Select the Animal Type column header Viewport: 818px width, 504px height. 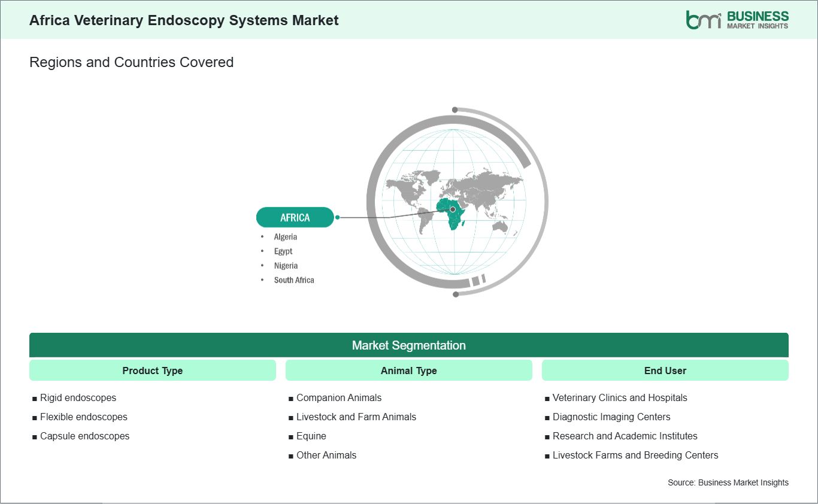point(409,371)
